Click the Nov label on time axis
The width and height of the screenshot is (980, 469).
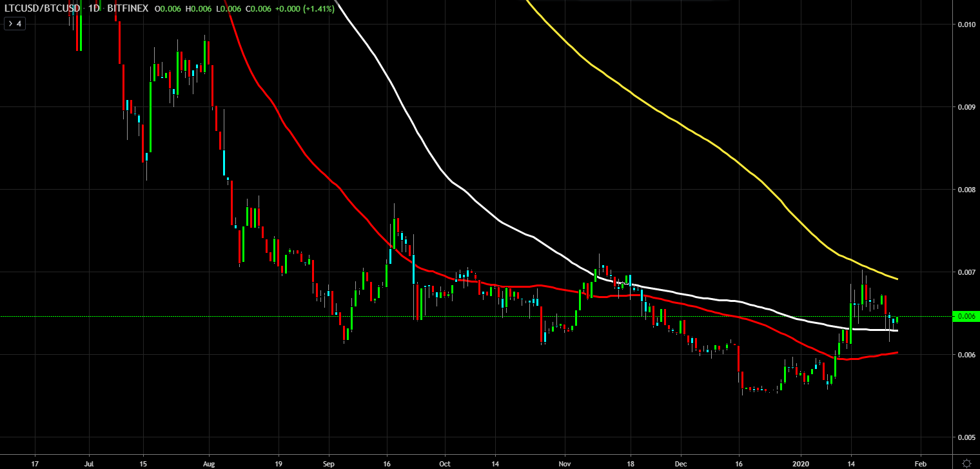click(565, 463)
